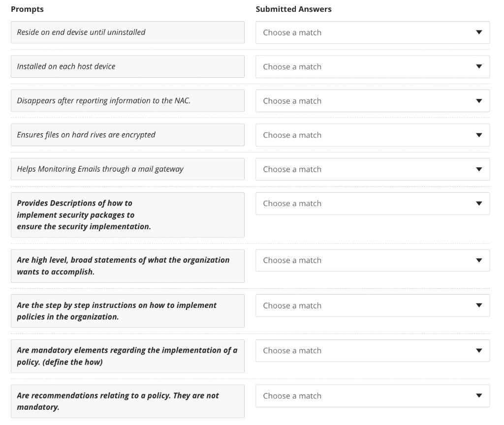Viewport: 504px width, 425px height.
Task: Choose match for 'step by step instructions' prompt
Action: pyautogui.click(x=372, y=305)
